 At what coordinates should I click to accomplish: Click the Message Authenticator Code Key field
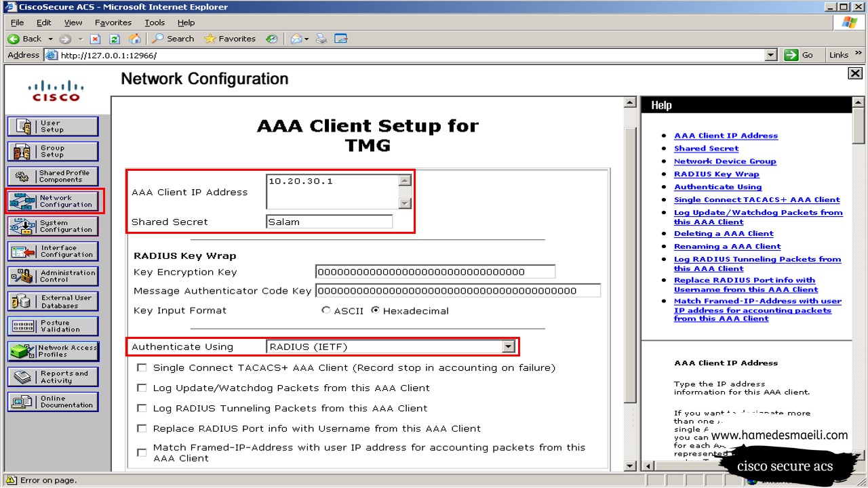tap(458, 291)
